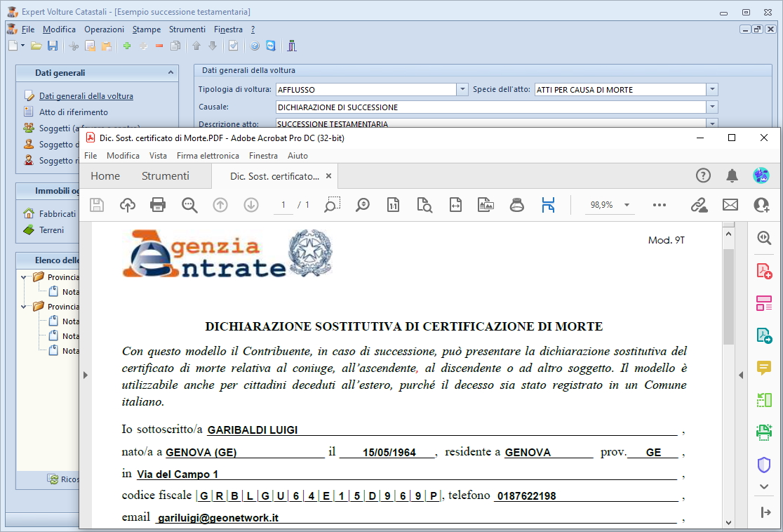Screen dimensions: 783x532
Task: Click the green plus add icon
Action: (127, 46)
